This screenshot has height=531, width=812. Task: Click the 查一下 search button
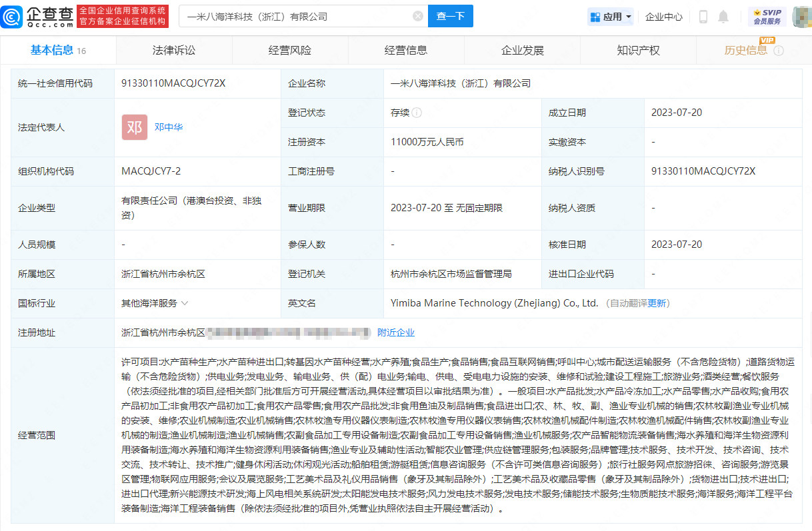(451, 17)
